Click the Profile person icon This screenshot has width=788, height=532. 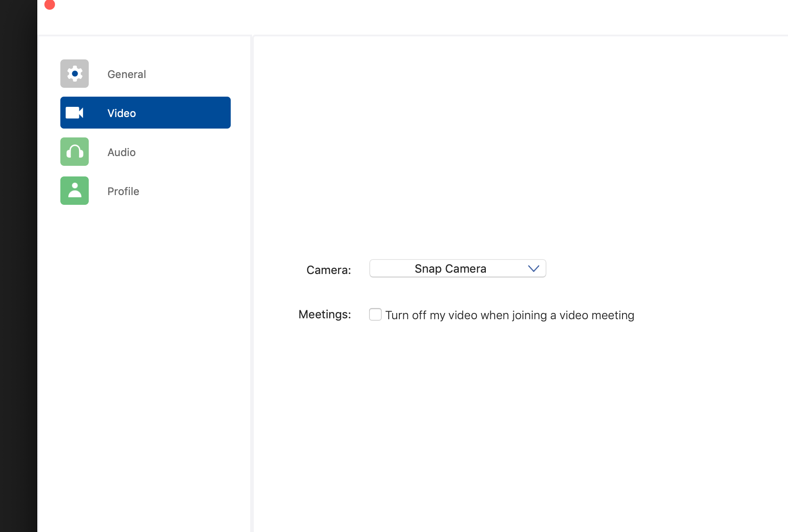click(x=75, y=191)
